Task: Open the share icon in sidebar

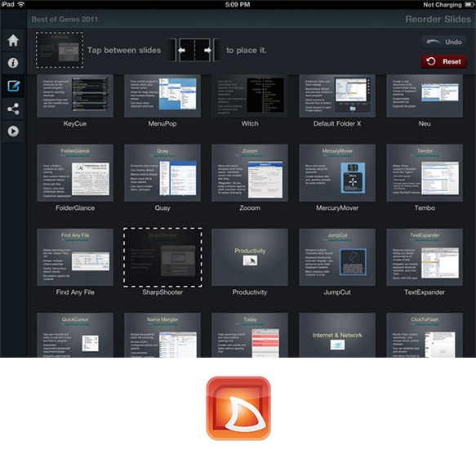Action: [13, 109]
